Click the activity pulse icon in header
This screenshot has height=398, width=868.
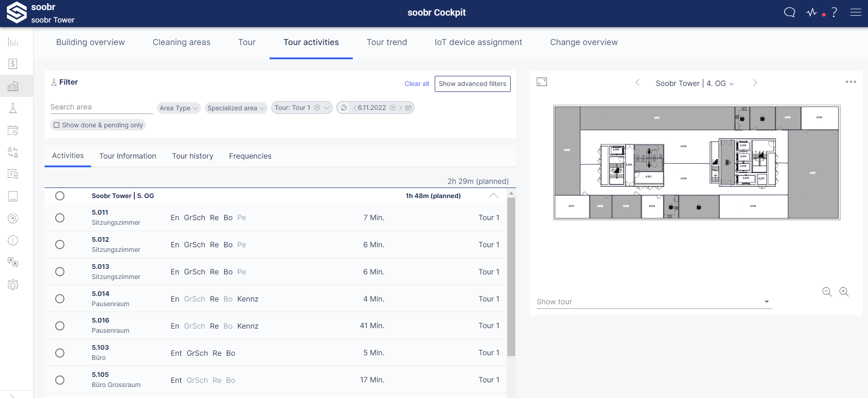click(x=812, y=12)
